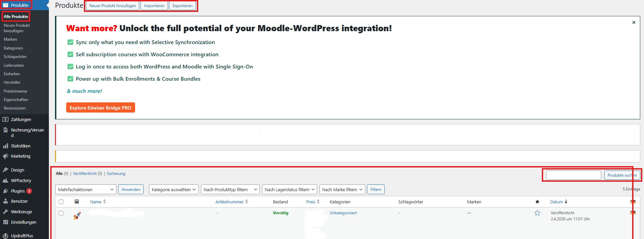The image size is (644, 239).
Task: Open Einheiten submenu item
Action: coord(12,74)
